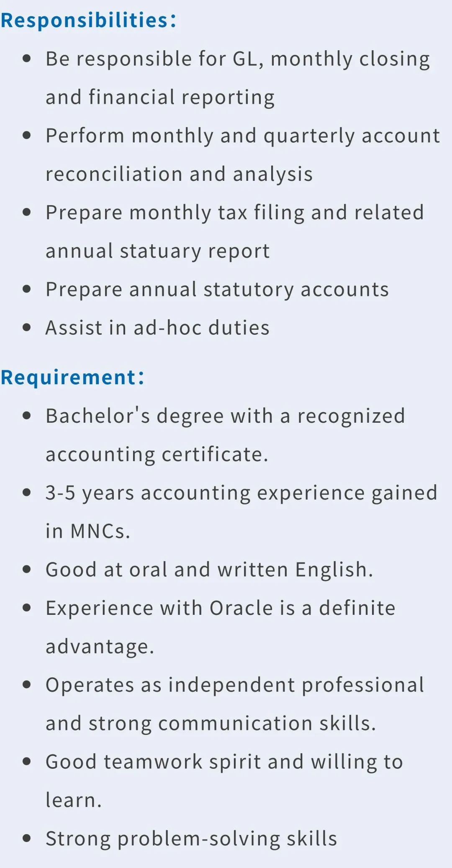This screenshot has height=868, width=452.
Task: Click the text 'and financial reporting'
Action: [x=160, y=97]
